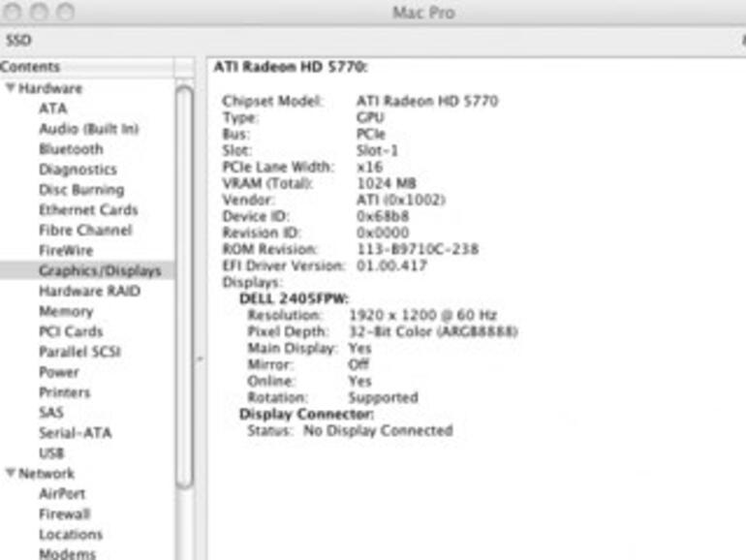Click EFI Driver Version 01.00.417
The height and width of the screenshot is (560, 746).
point(391,265)
